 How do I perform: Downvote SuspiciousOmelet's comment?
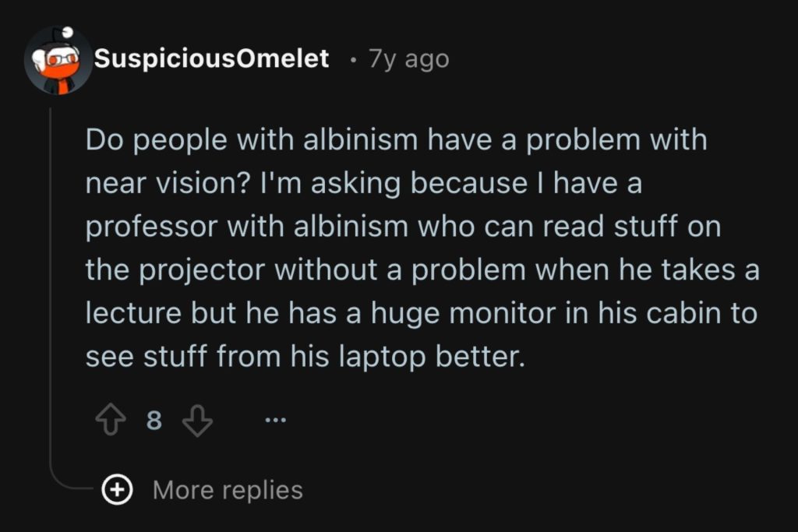coord(199,421)
